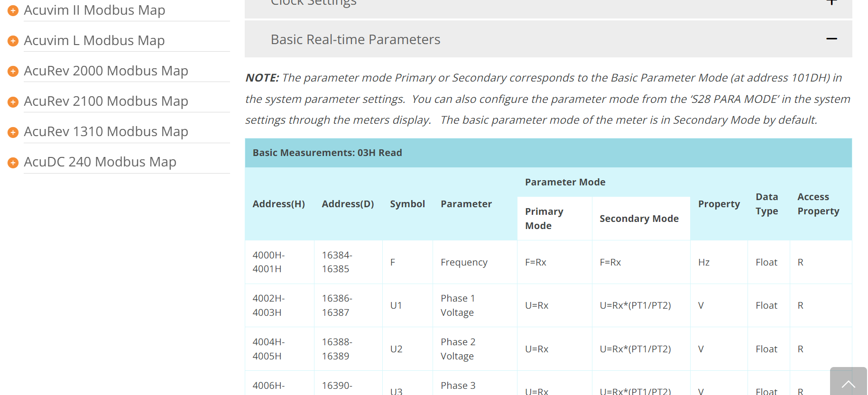
Task: Click the Basic Measurements: 03H Read table title
Action: coord(327,153)
